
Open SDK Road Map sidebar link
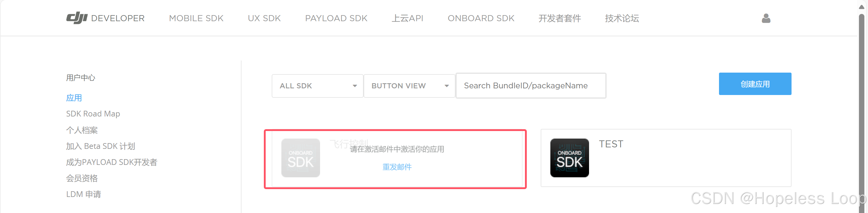click(x=93, y=114)
